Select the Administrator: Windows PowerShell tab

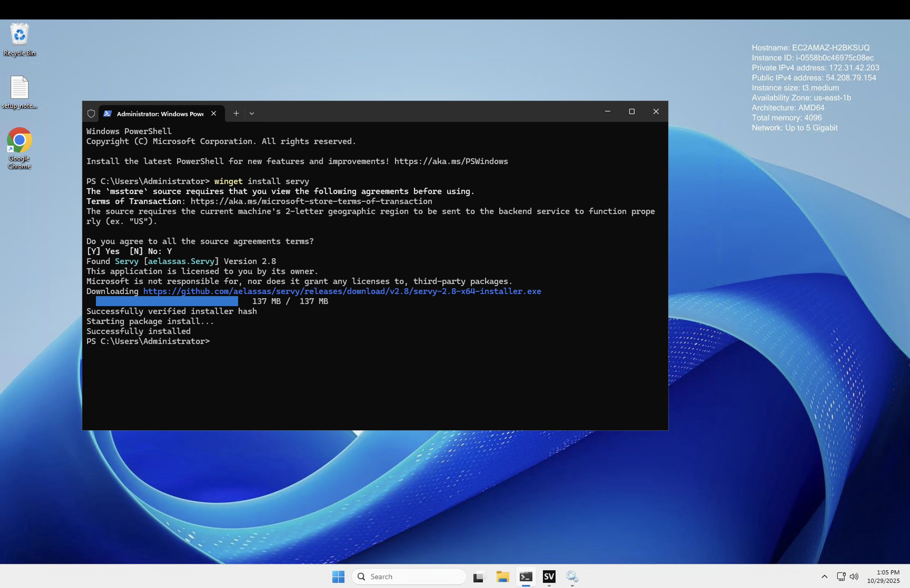pos(160,114)
